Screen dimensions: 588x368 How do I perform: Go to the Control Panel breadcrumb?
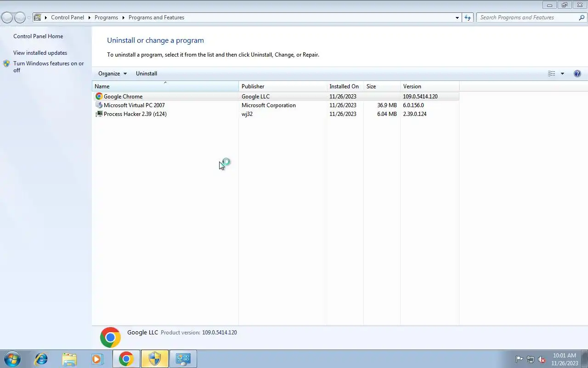(x=68, y=17)
